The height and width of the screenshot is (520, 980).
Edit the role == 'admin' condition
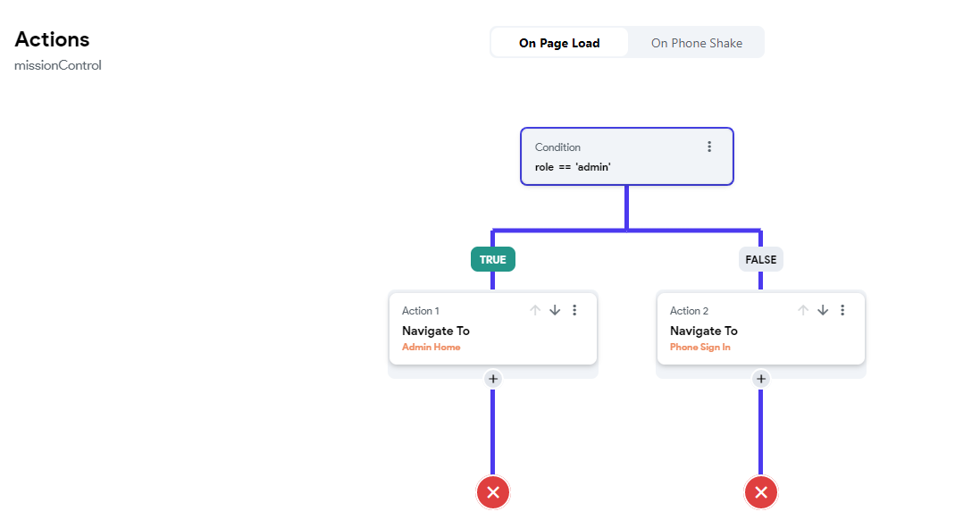click(x=573, y=167)
